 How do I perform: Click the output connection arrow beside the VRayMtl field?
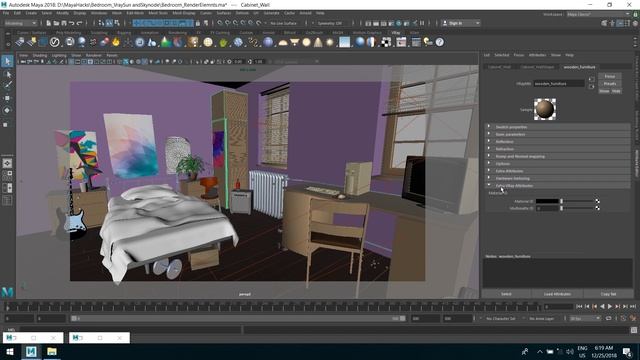pyautogui.click(x=591, y=87)
